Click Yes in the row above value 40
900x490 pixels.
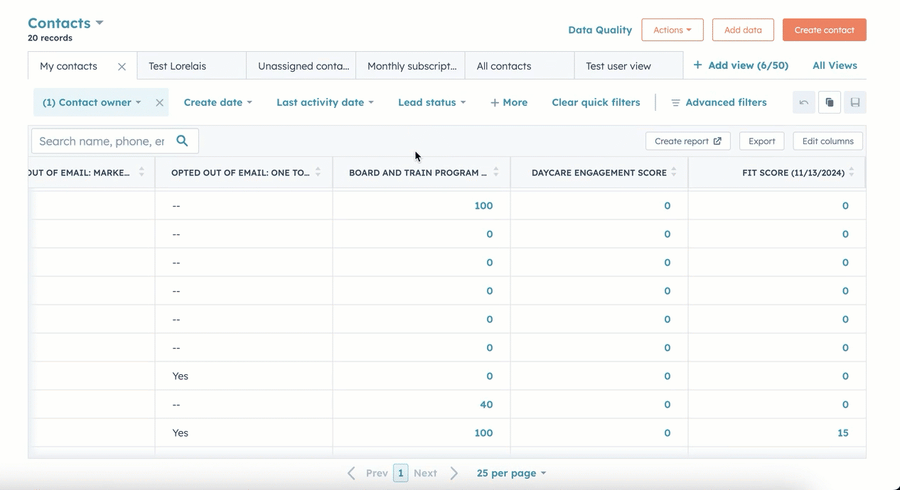click(x=180, y=376)
